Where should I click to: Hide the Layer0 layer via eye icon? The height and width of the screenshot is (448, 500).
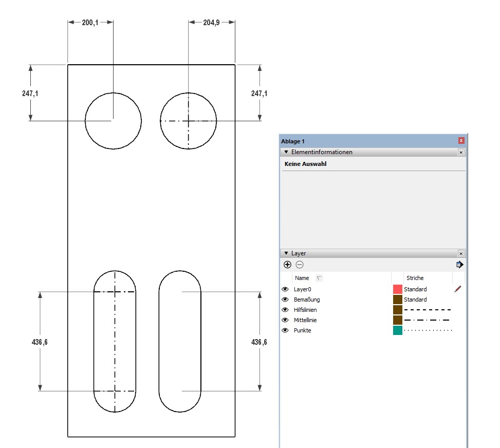coord(285,289)
